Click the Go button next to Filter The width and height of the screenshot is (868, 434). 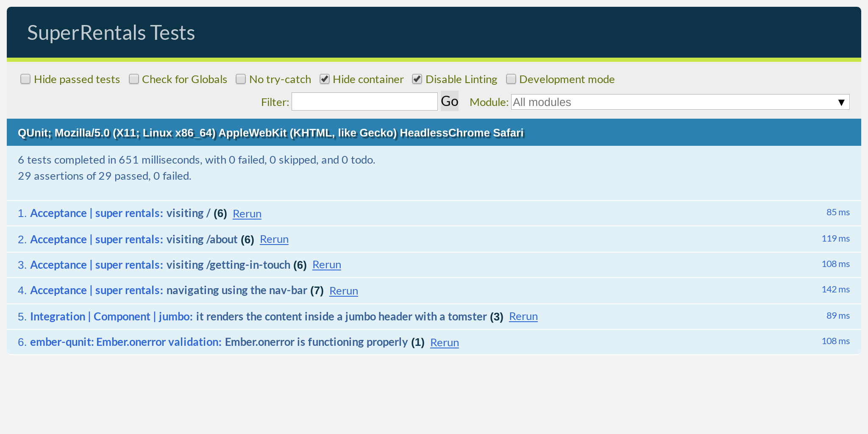(450, 101)
